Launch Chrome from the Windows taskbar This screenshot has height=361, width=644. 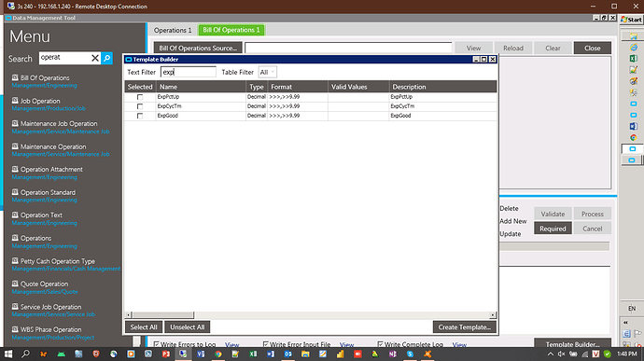pos(218,354)
